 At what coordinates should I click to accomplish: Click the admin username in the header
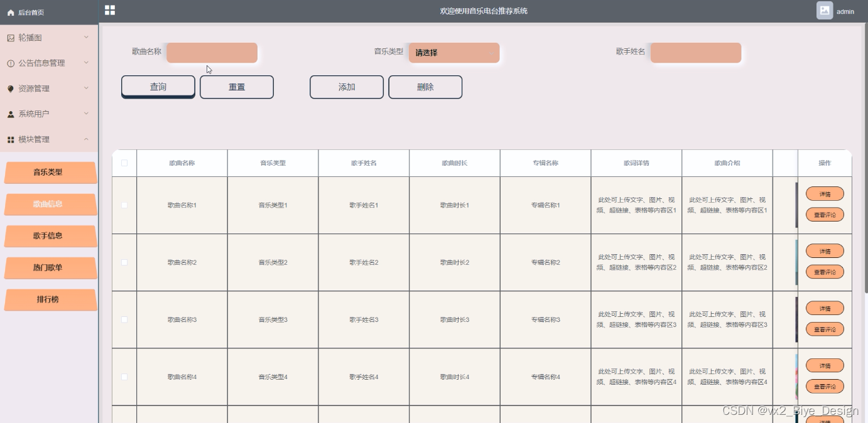[x=845, y=12]
